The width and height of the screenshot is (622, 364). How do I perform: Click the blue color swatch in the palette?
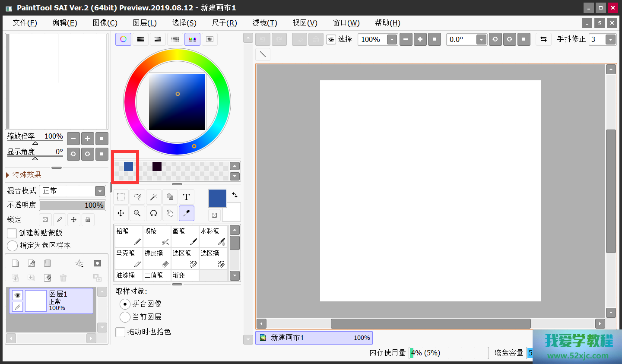coord(128,166)
